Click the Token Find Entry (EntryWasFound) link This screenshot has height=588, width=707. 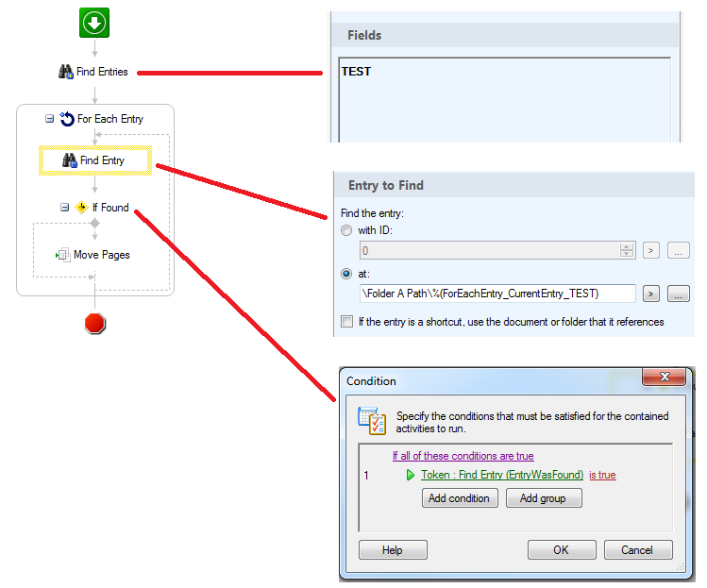tap(502, 475)
